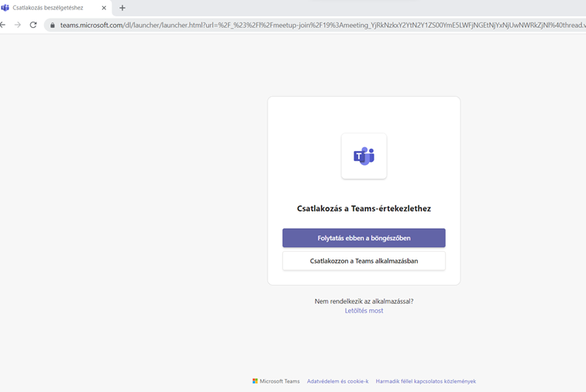Close the Csatlakozás beszélgetéshez tab
This screenshot has width=586, height=392.
(104, 8)
